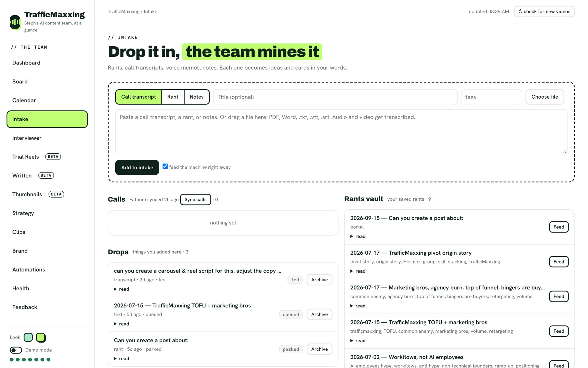Click check for new videos refresh button
Viewport: 588px width, 368px height.
pos(544,11)
